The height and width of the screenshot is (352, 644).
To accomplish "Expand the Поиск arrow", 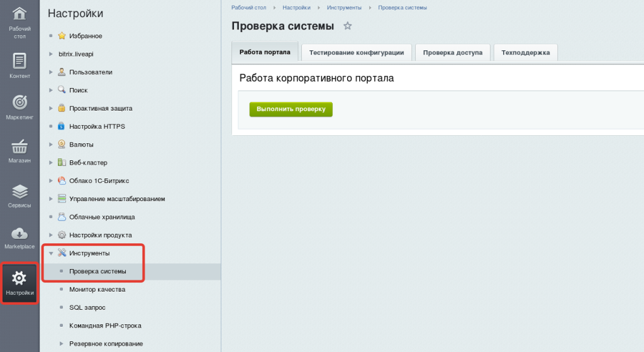I will [x=51, y=90].
